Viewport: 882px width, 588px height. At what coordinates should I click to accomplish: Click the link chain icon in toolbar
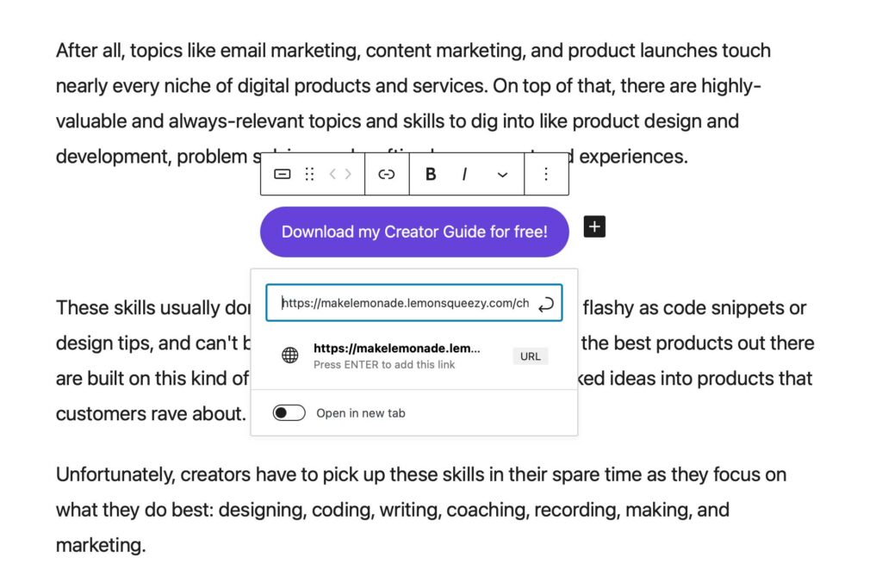[387, 174]
